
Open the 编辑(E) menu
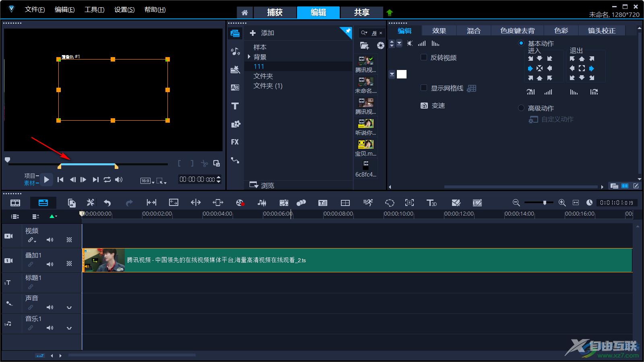tap(65, 10)
